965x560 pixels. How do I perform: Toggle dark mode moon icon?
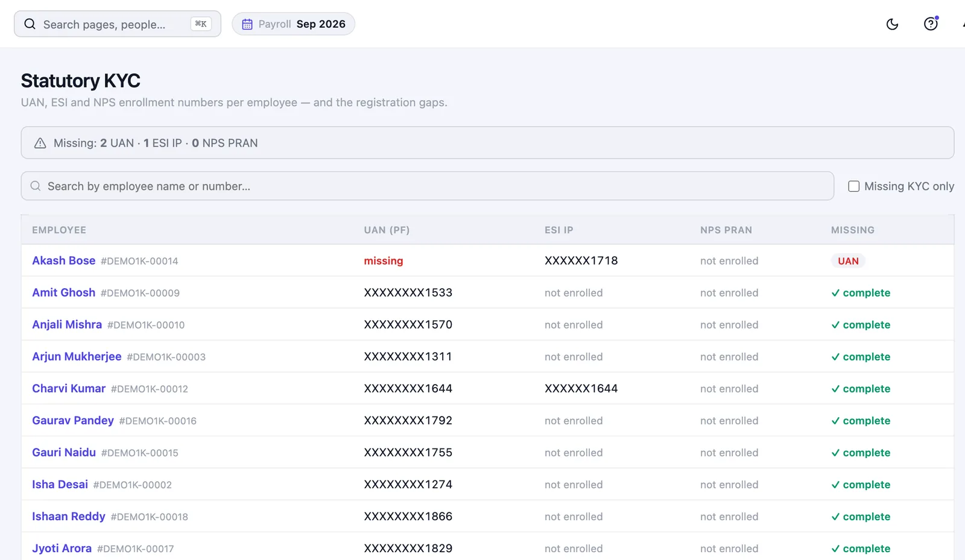click(892, 24)
